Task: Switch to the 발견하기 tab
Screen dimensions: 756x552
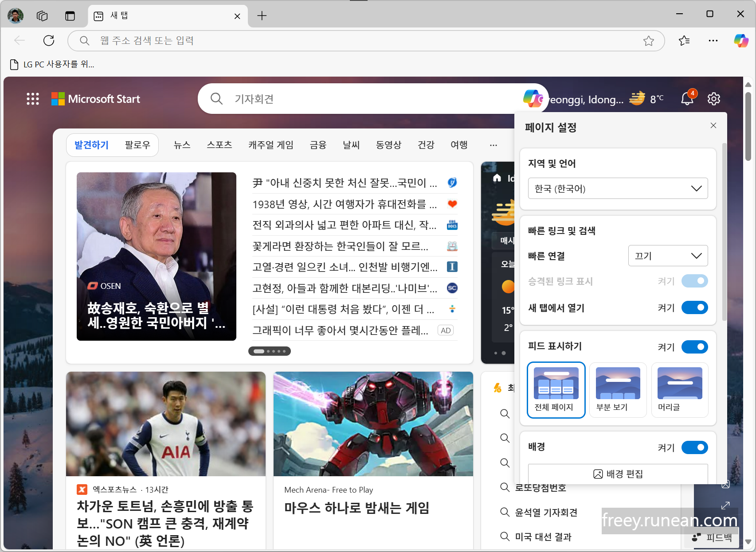Action: (x=91, y=145)
